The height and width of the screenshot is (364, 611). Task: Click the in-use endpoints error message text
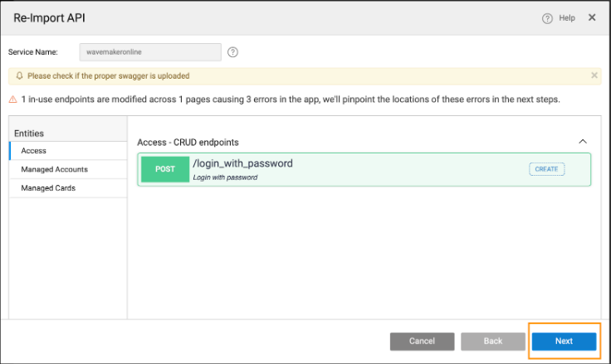tap(290, 99)
